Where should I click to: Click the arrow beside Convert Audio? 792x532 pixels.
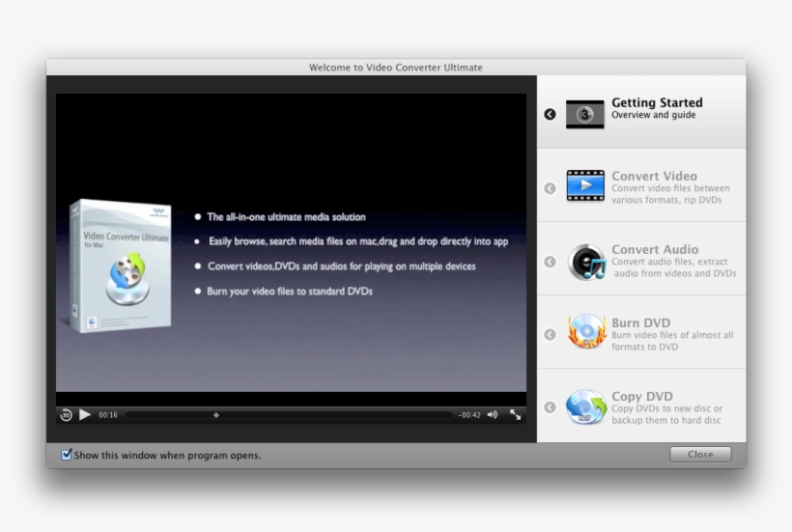pyautogui.click(x=550, y=262)
